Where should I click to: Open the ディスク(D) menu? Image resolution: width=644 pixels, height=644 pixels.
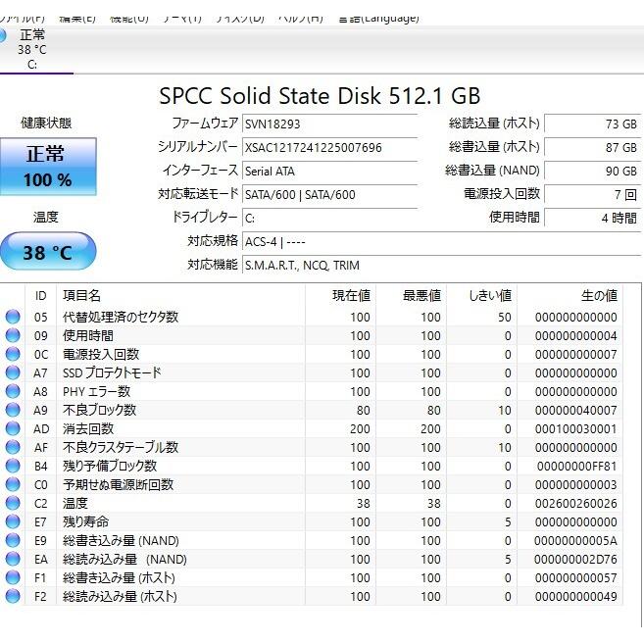[239, 17]
